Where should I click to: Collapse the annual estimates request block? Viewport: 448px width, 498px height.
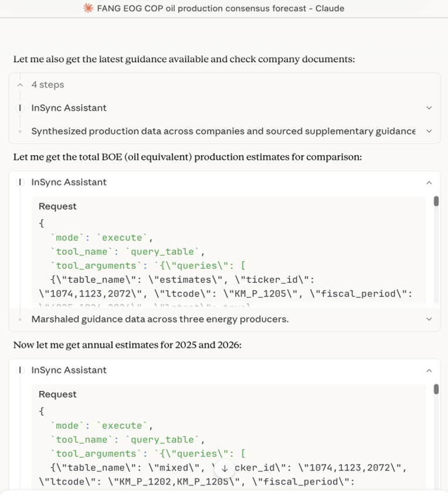429,370
